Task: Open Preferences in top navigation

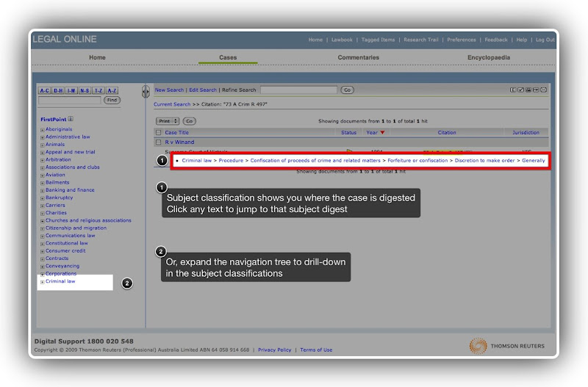Action: pyautogui.click(x=462, y=40)
